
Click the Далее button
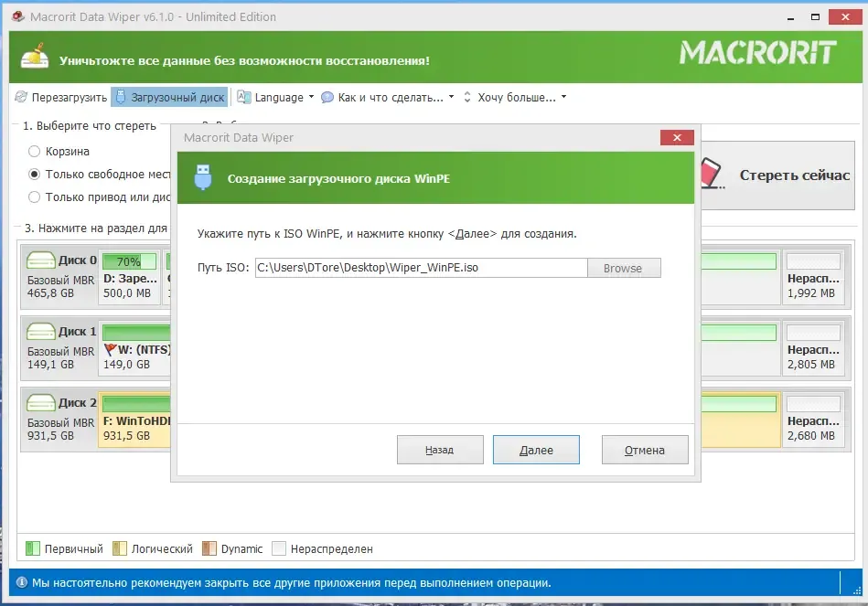[x=536, y=450]
